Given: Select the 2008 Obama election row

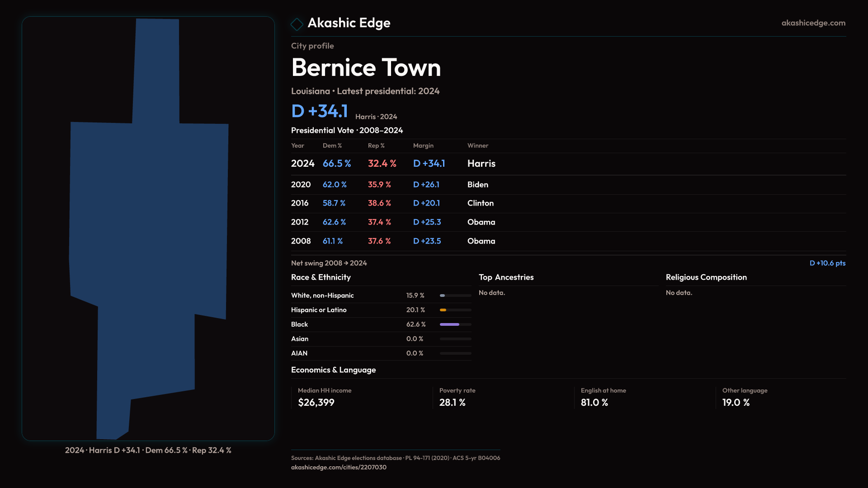Looking at the screenshot, I should tap(393, 241).
